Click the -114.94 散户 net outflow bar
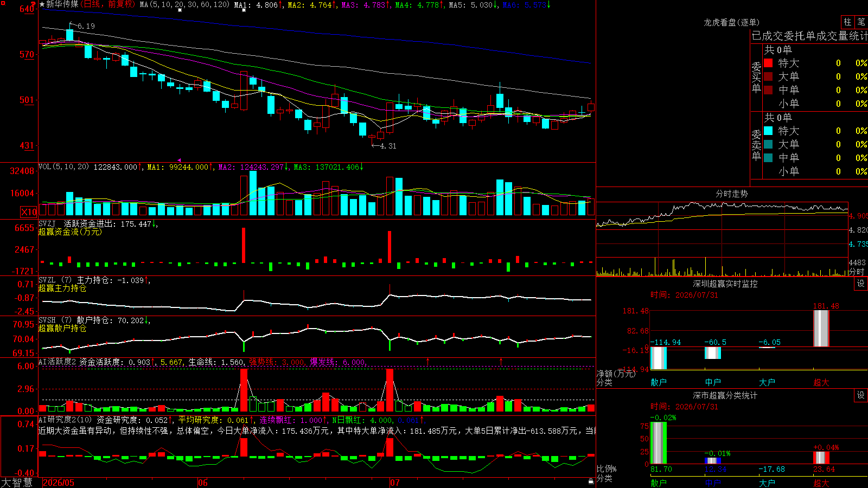The height and width of the screenshot is (488, 868). click(x=659, y=358)
